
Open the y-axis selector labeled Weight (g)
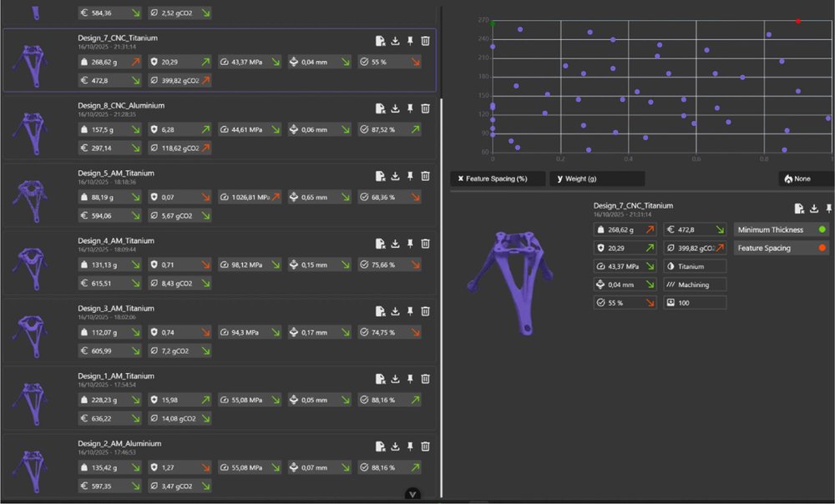point(596,178)
